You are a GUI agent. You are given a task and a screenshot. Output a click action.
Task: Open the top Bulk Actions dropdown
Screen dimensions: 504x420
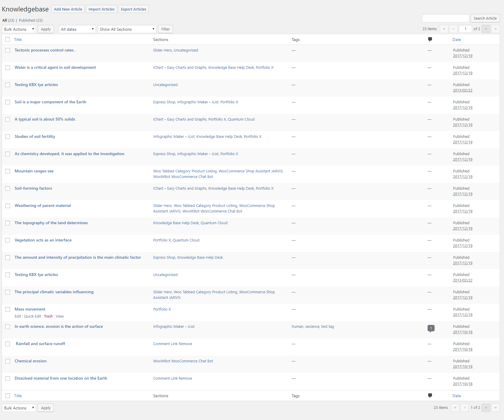[19, 29]
